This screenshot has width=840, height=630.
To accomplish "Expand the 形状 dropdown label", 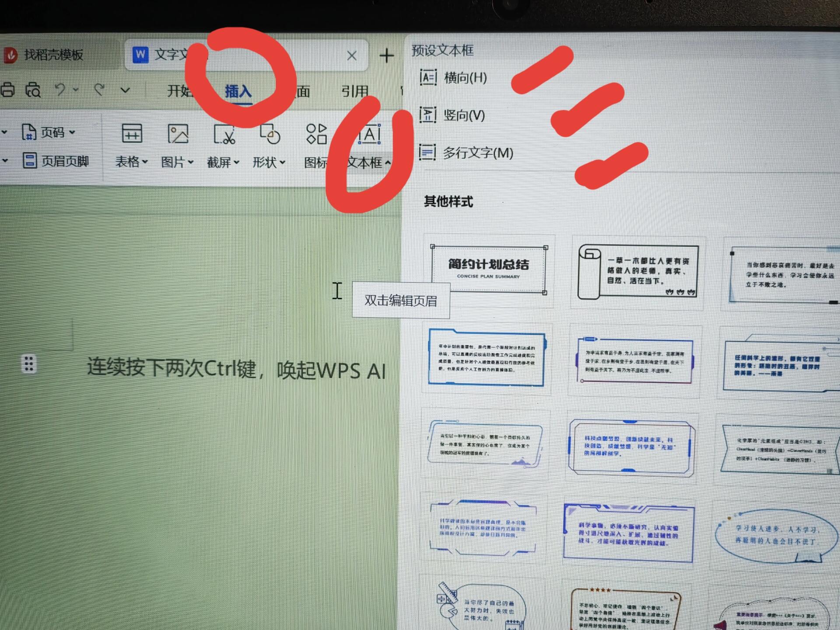I will [269, 163].
